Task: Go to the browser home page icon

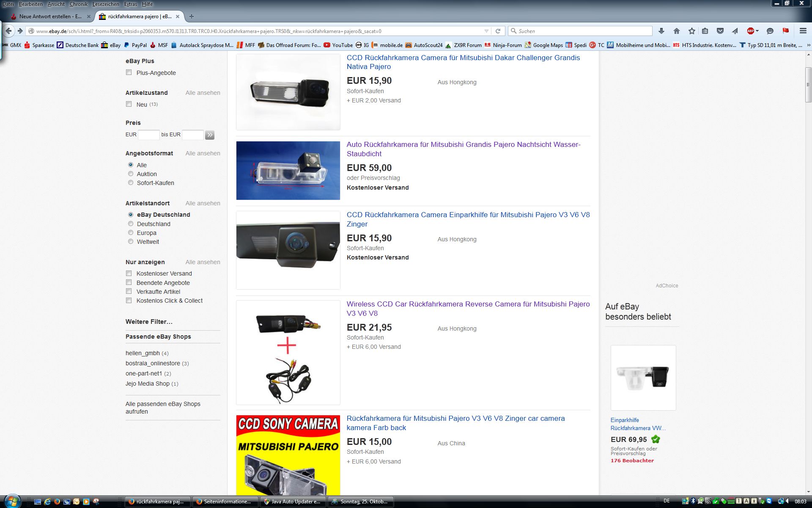Action: [x=677, y=31]
